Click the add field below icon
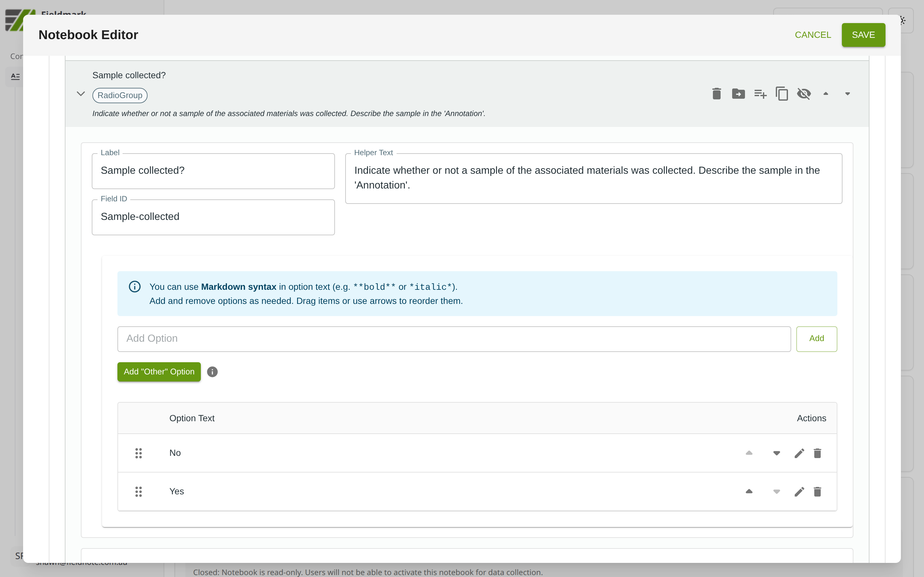Screen dimensions: 924x577 pos(760,94)
